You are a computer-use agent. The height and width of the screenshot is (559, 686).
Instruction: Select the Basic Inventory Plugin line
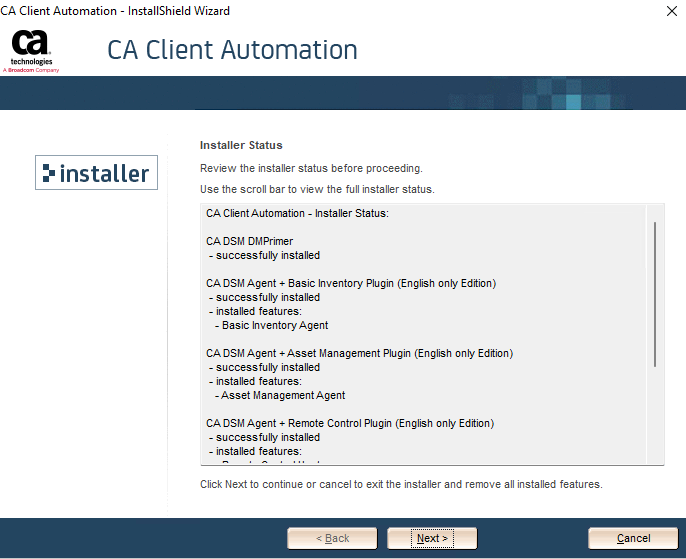[350, 283]
